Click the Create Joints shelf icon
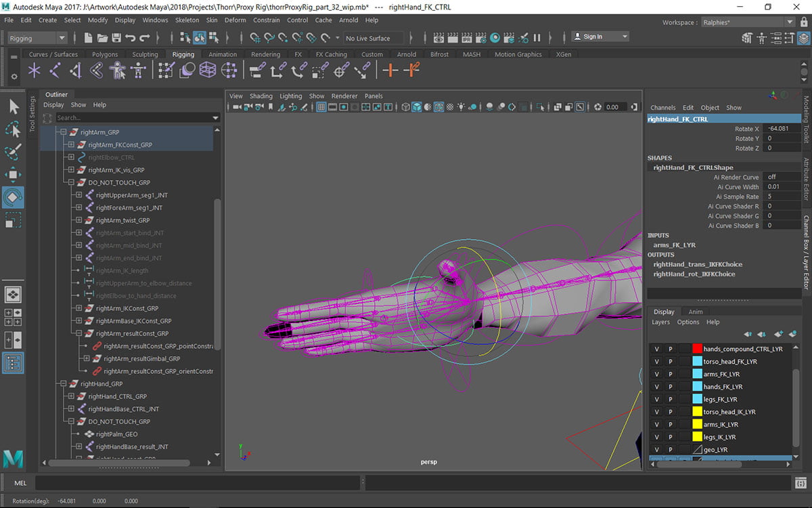 (55, 70)
